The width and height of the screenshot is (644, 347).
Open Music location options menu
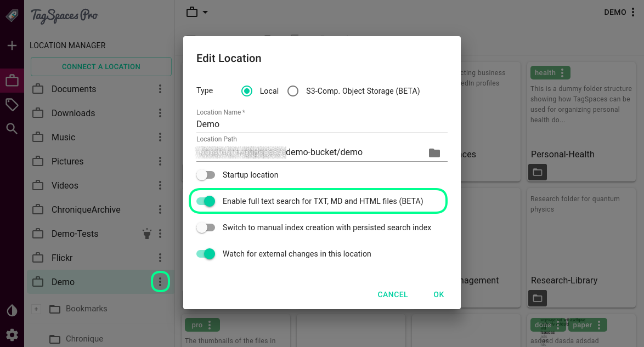click(160, 136)
